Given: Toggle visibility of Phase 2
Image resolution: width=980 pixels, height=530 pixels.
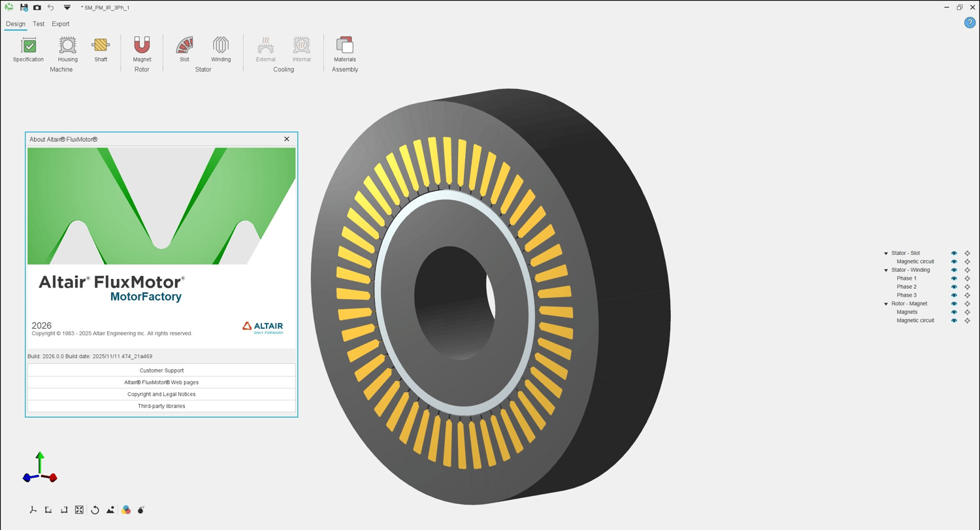Looking at the screenshot, I should pyautogui.click(x=954, y=287).
